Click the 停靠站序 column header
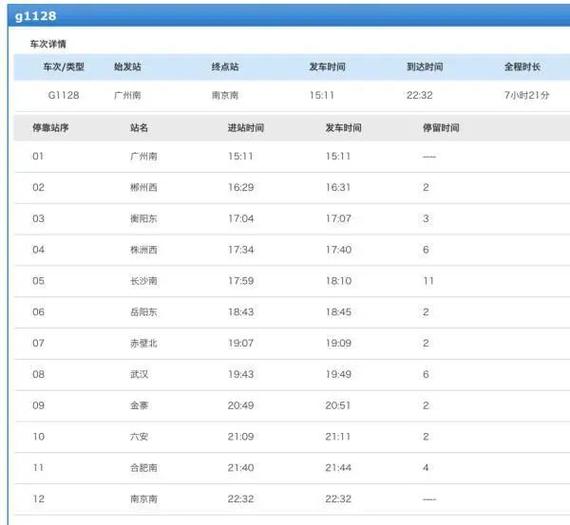Image resolution: width=570 pixels, height=525 pixels. (x=51, y=128)
